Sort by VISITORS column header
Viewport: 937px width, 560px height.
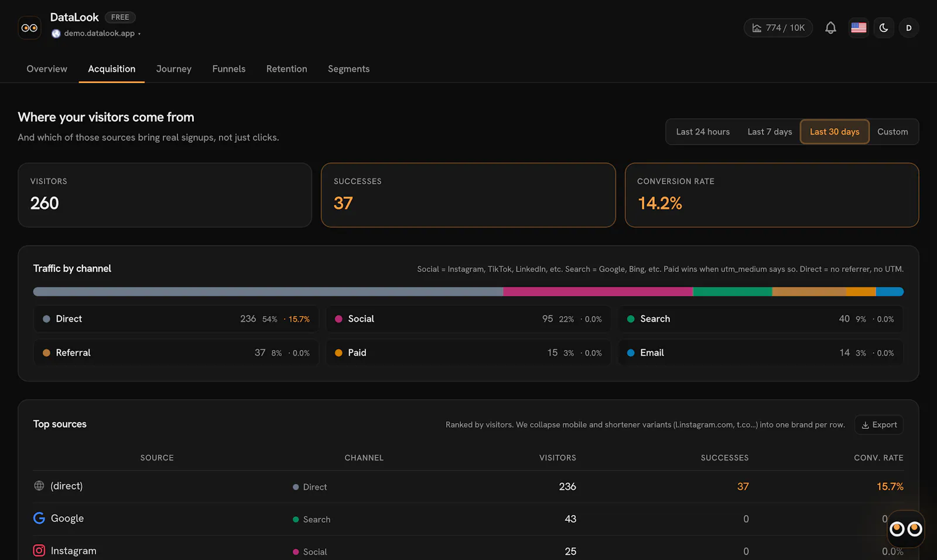[x=558, y=458]
